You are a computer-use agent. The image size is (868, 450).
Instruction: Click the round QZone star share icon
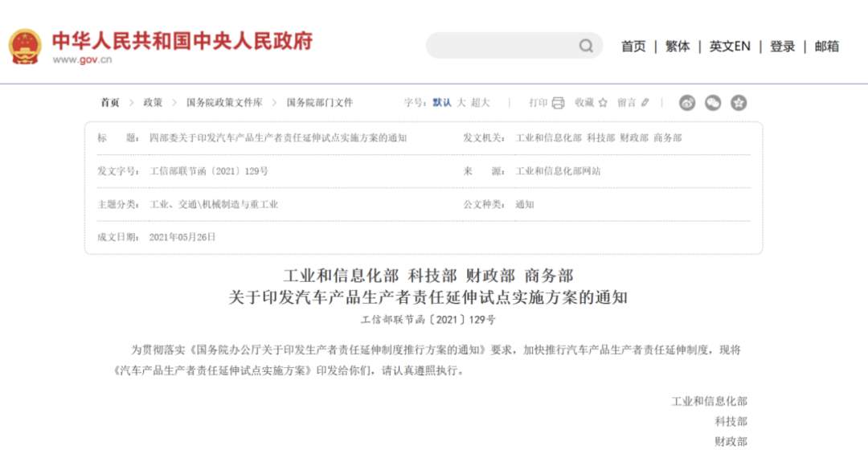point(739,103)
